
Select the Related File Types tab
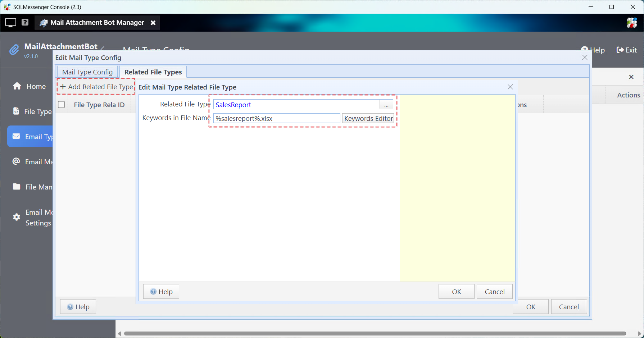click(153, 72)
